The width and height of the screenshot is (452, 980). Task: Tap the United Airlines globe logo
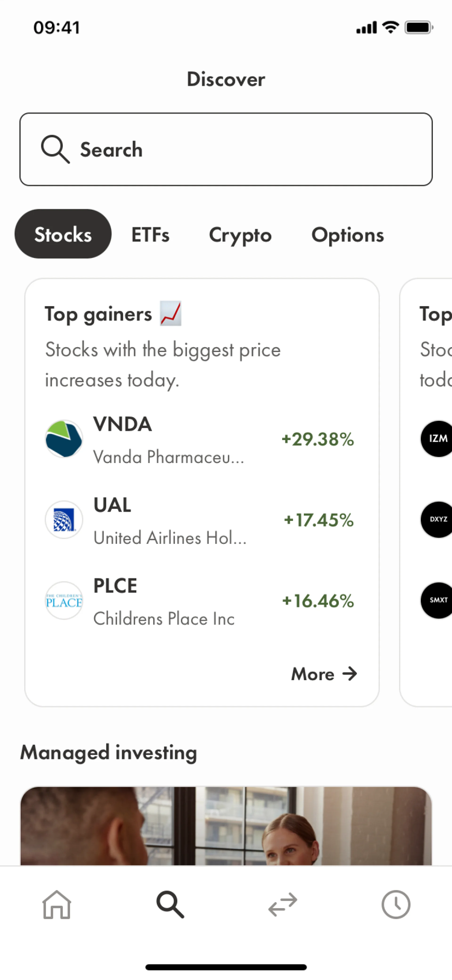(64, 520)
